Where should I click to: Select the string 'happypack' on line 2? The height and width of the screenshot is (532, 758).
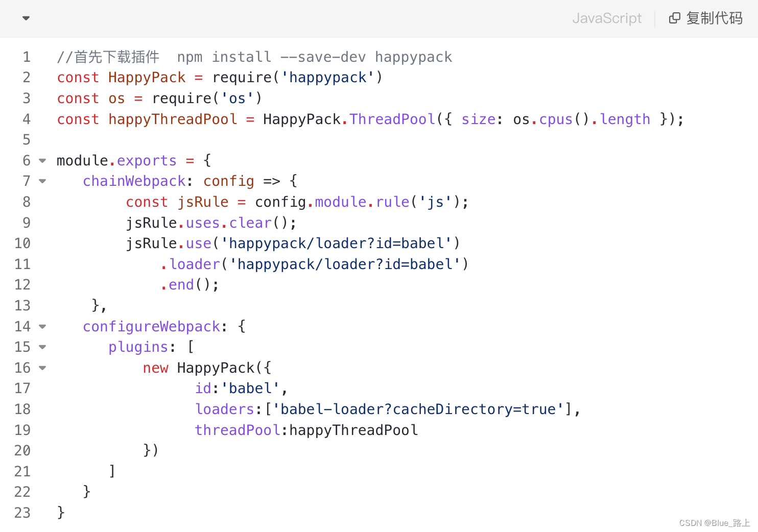(327, 77)
